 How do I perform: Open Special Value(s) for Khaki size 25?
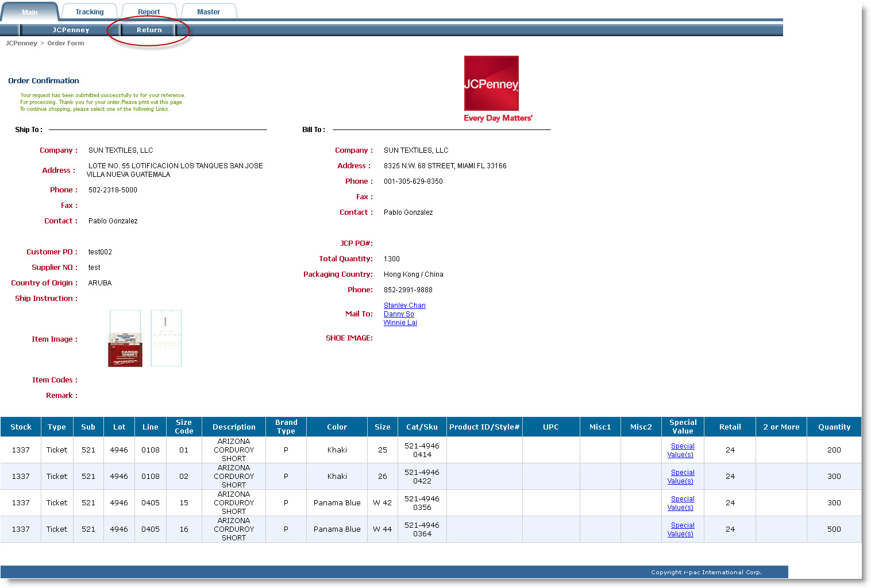point(682,450)
